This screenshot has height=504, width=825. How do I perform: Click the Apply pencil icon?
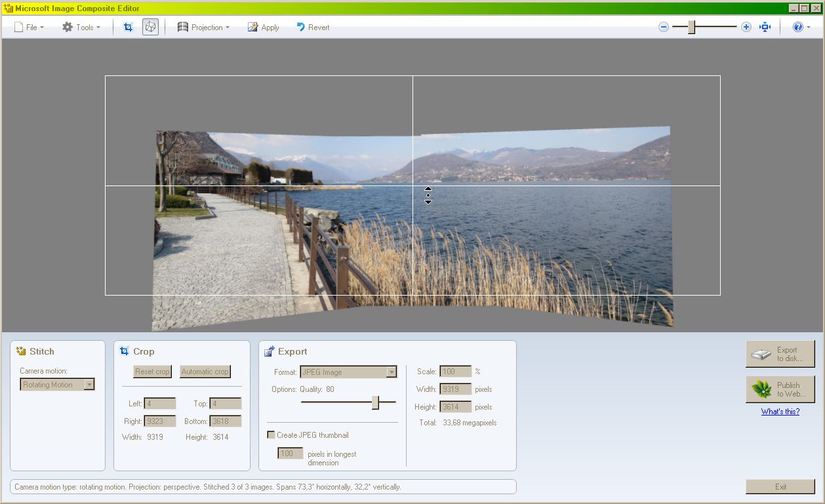tap(252, 27)
